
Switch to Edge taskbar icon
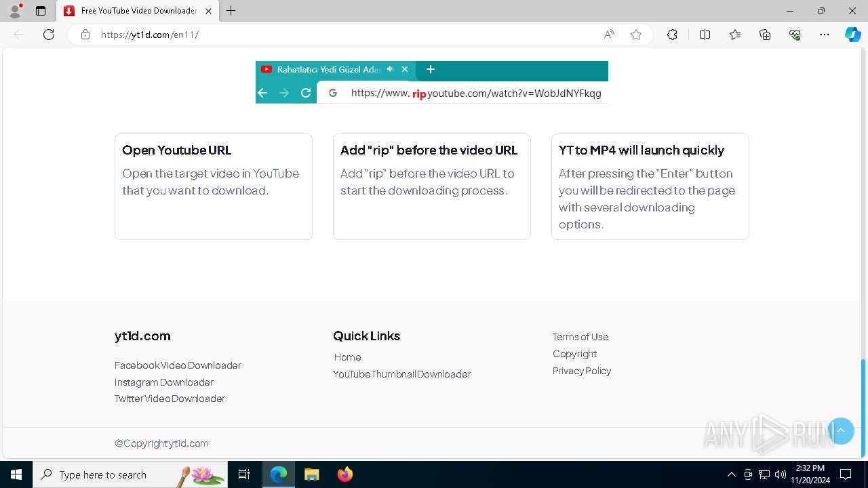[x=279, y=474]
